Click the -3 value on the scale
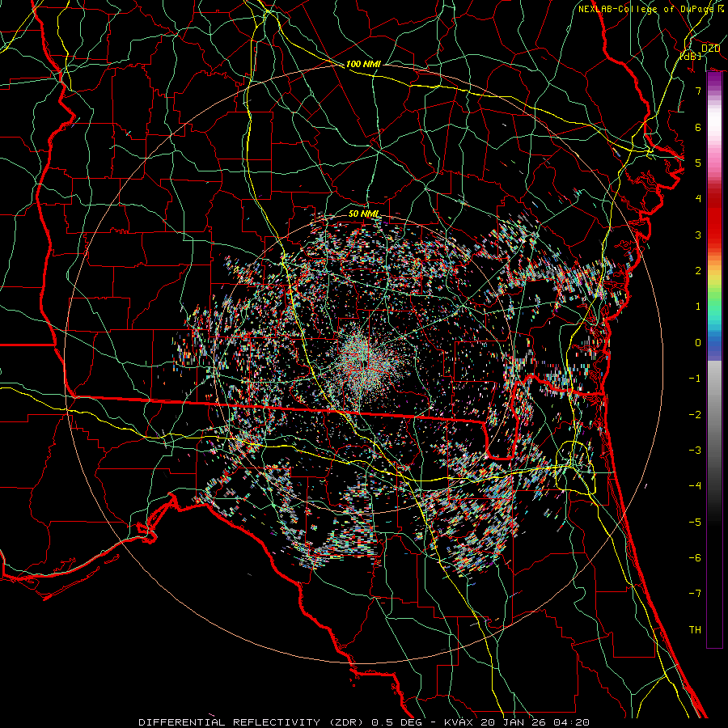Image resolution: width=728 pixels, height=728 pixels. pos(695,450)
